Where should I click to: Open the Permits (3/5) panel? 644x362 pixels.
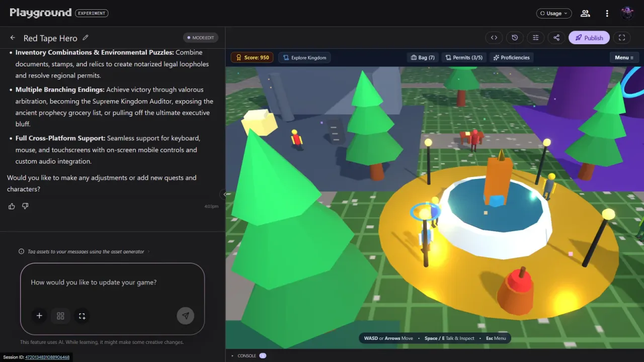(464, 57)
